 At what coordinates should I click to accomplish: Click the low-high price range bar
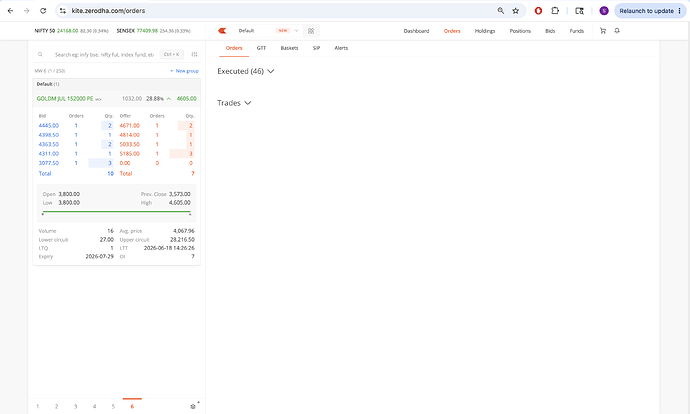pos(116,212)
